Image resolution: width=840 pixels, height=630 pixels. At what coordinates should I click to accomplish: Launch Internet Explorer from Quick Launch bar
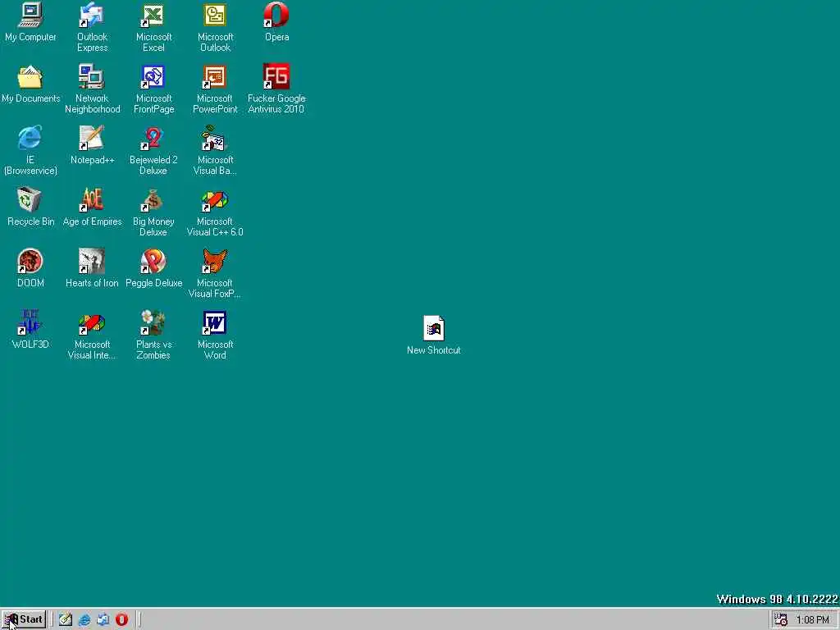84,619
